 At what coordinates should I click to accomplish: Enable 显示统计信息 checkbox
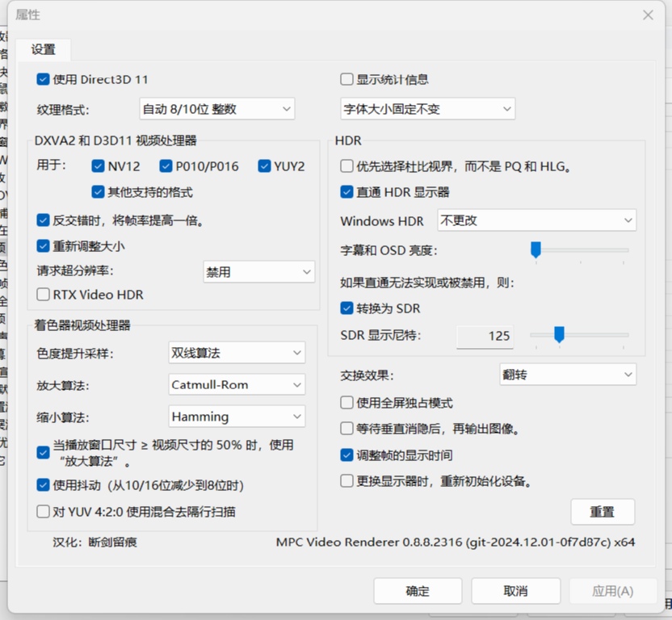(347, 79)
